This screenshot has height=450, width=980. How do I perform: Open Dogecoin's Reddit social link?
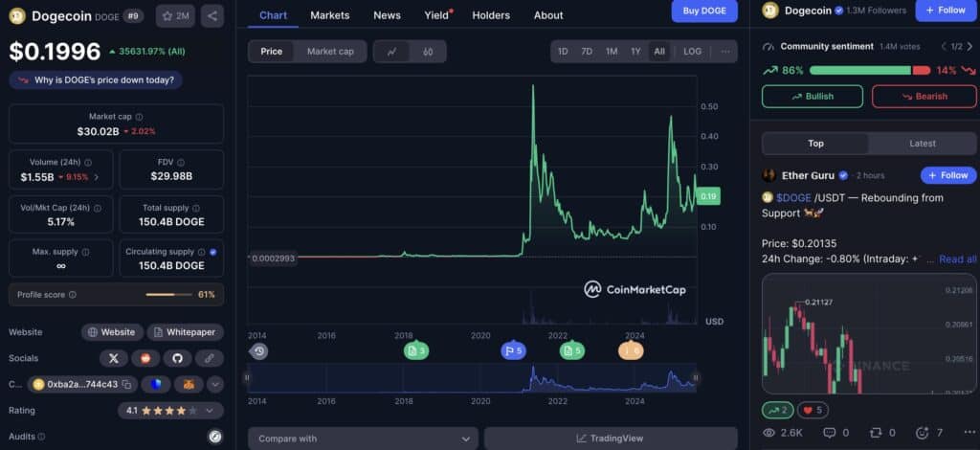coord(145,358)
